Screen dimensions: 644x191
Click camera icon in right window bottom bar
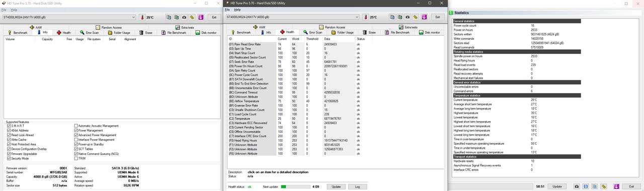577,186
